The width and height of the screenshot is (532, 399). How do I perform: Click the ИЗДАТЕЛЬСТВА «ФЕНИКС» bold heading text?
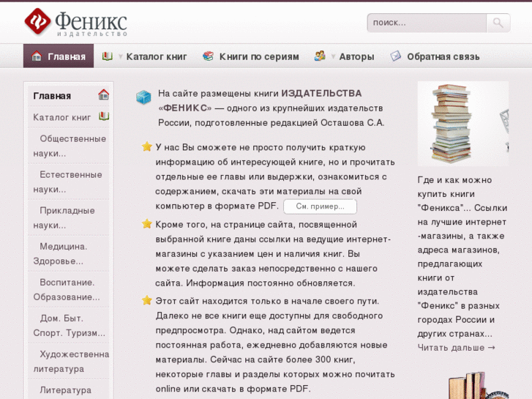tap(260, 100)
